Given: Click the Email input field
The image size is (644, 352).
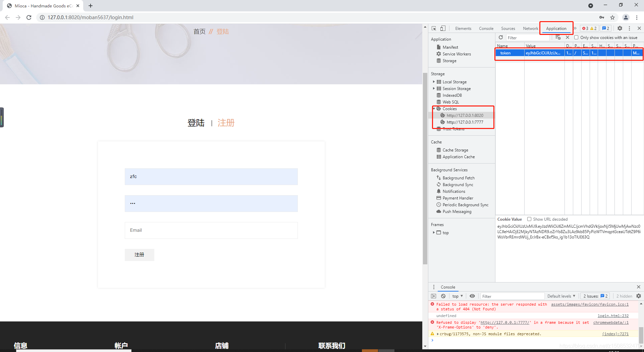Looking at the screenshot, I should click(x=211, y=230).
